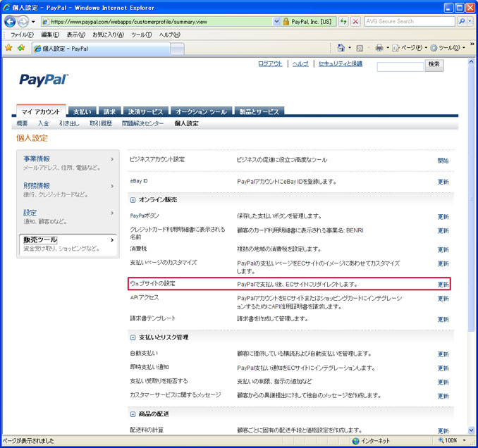Click 更新 for the APIアクセス row
The width and height of the screenshot is (478, 448).
point(443,299)
